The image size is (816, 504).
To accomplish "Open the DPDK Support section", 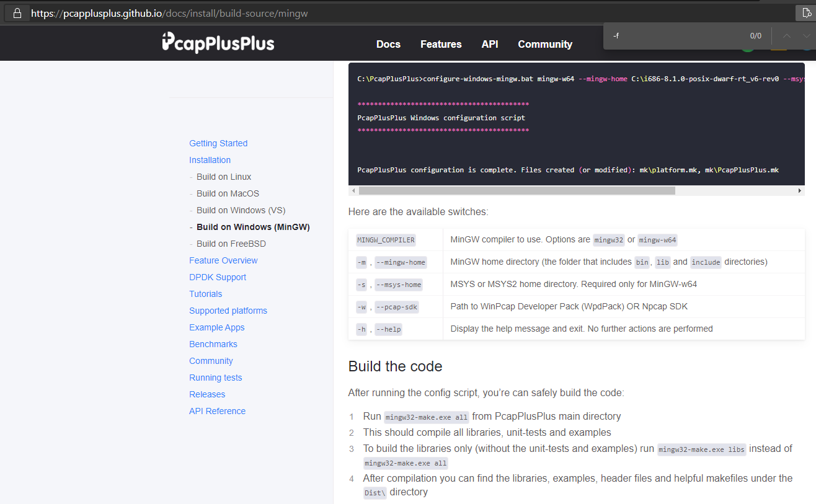I will (x=218, y=276).
